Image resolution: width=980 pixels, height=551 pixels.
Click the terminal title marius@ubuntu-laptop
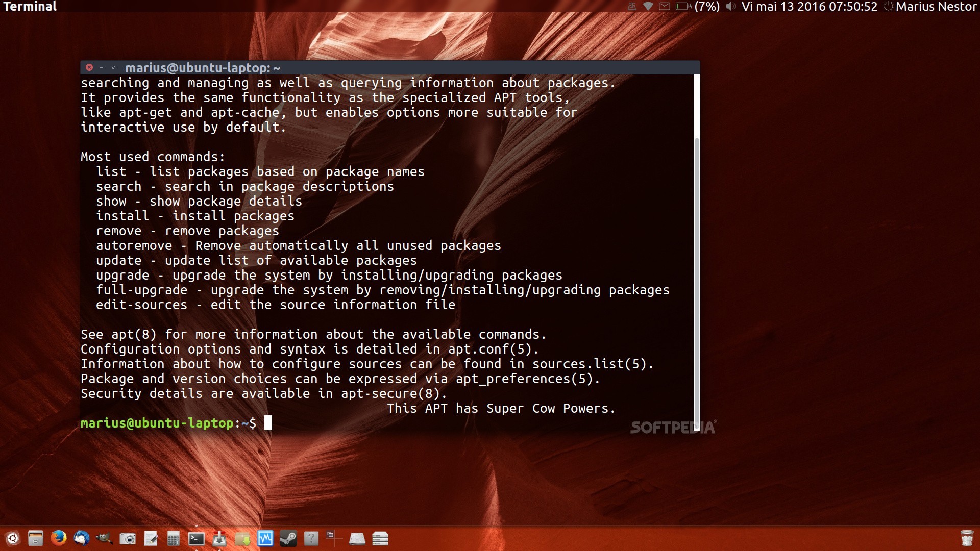tap(203, 68)
